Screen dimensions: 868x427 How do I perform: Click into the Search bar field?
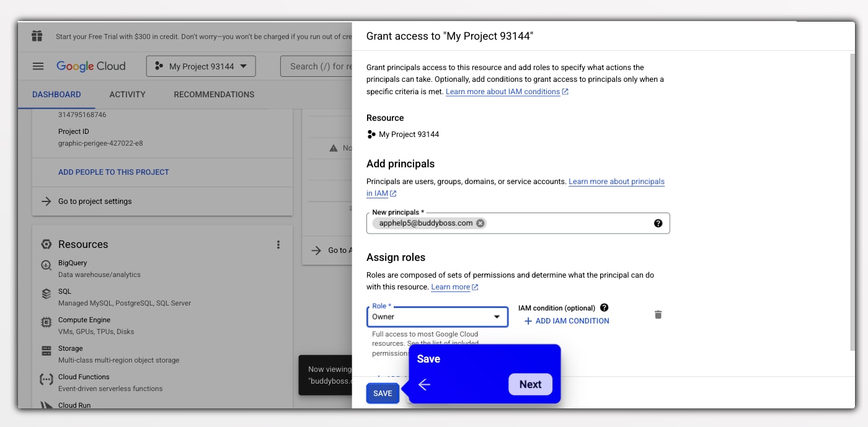point(316,66)
